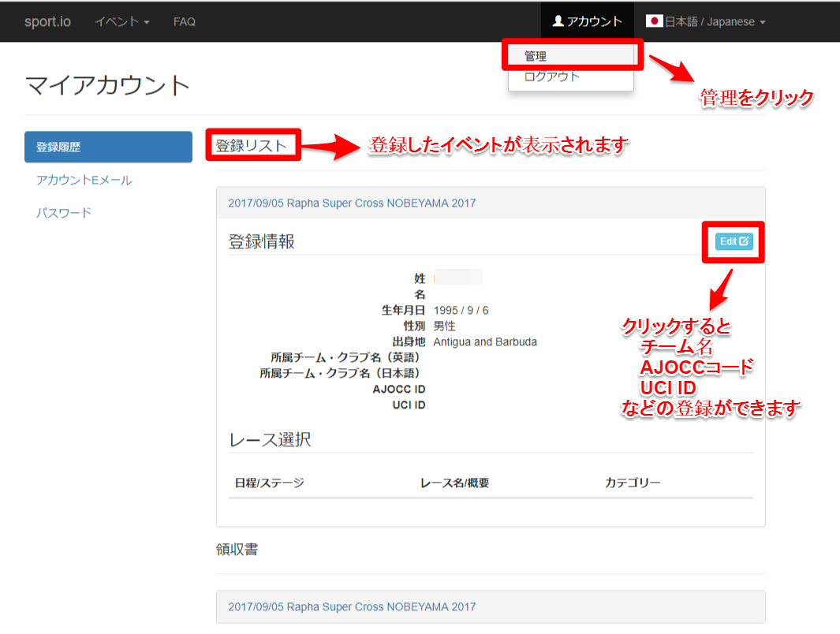
Task: Open Rapha Super Cross link under 領収書
Action: (x=352, y=606)
